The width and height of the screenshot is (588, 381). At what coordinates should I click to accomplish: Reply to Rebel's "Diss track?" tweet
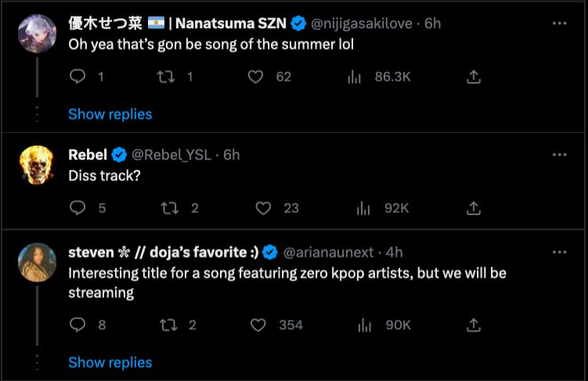[78, 208]
